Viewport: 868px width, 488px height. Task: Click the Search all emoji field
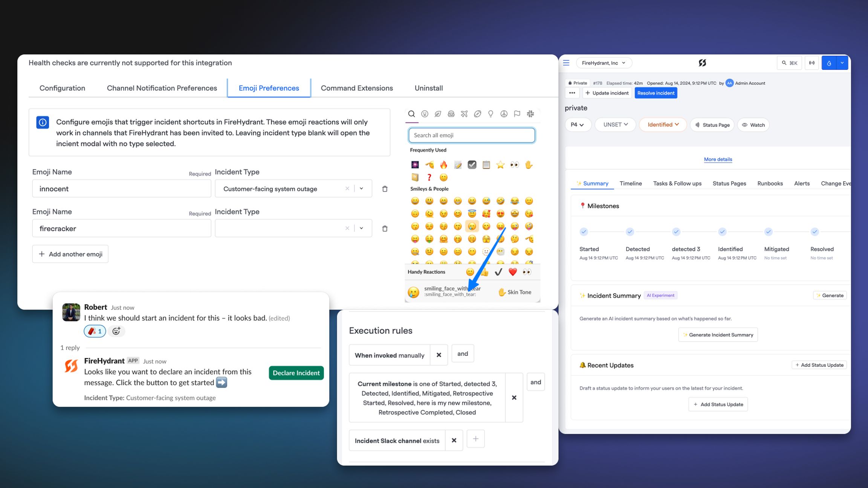(x=472, y=135)
